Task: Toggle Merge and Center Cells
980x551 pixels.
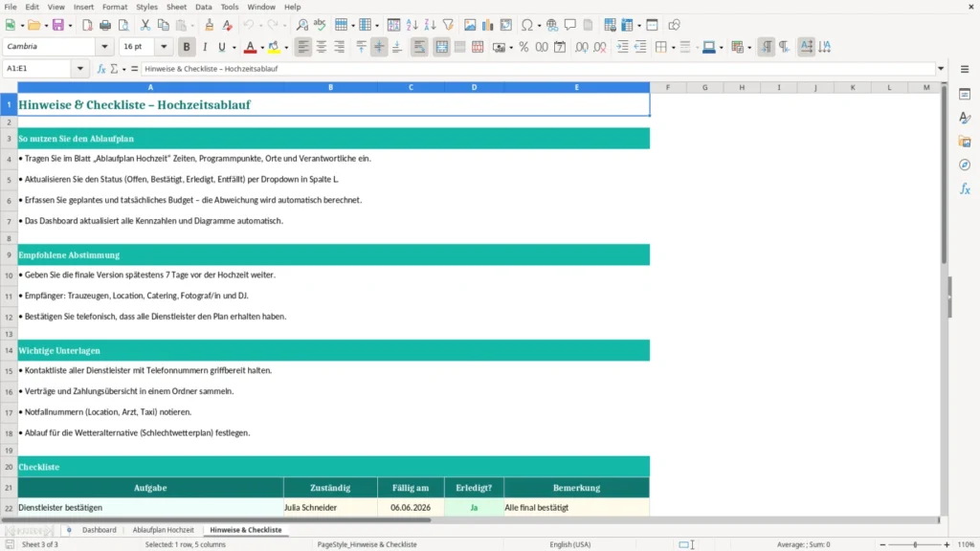Action: 441,47
